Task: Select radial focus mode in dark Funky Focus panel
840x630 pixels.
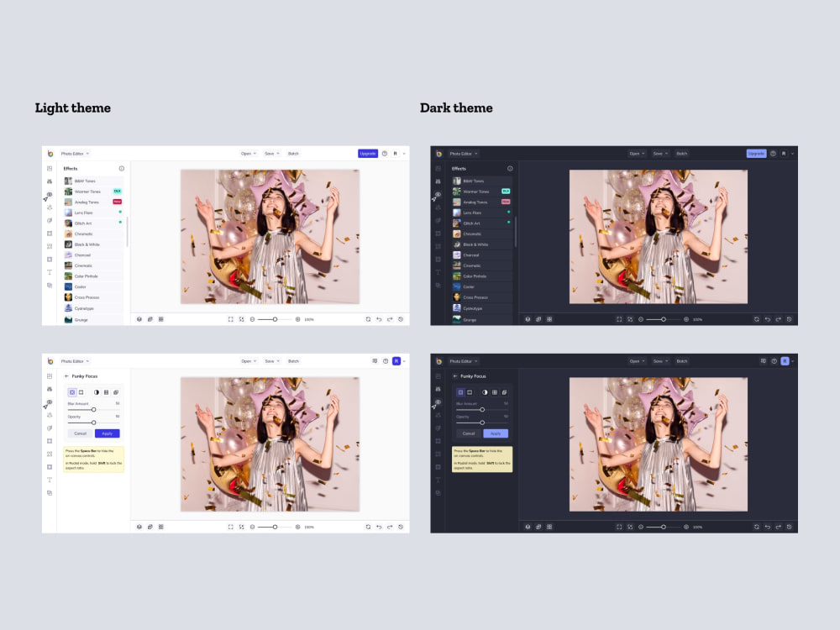Action: pos(460,392)
